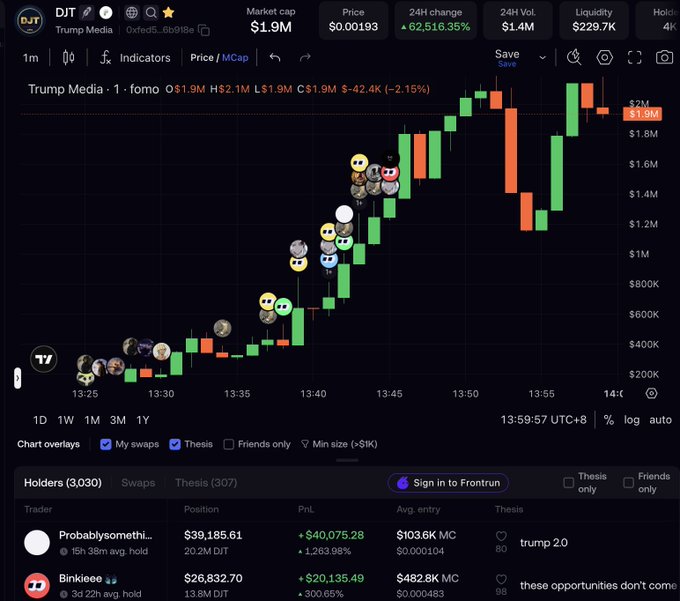Click the heart icon on the trump 2.0 thesis
Viewport: 680px width, 601px height.
coord(501,536)
